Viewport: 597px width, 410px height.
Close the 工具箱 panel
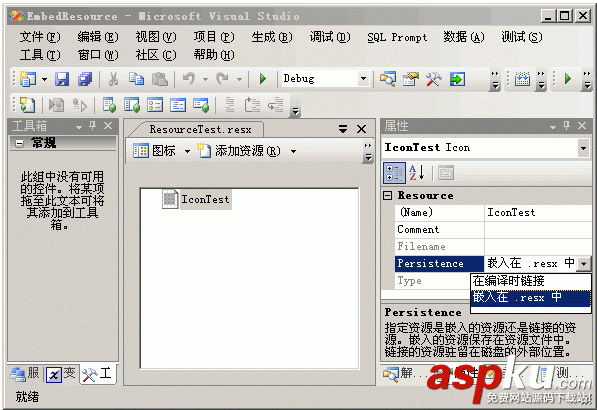click(x=108, y=126)
